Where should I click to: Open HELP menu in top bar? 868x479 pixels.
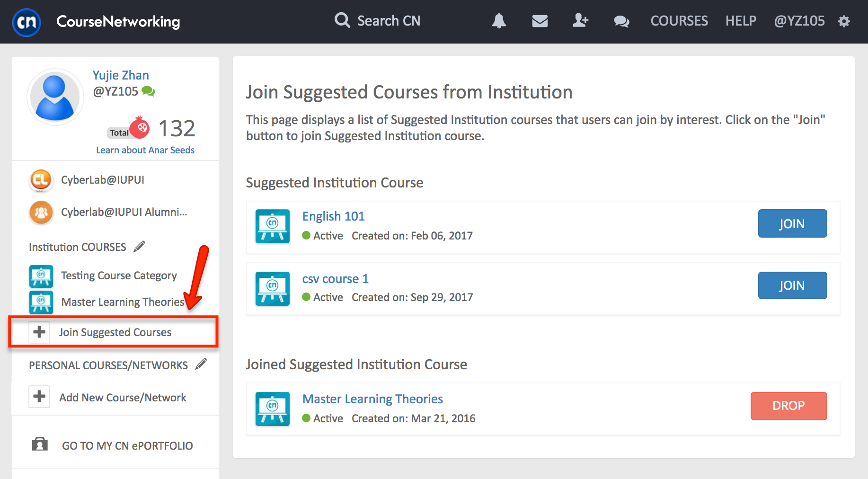click(741, 21)
